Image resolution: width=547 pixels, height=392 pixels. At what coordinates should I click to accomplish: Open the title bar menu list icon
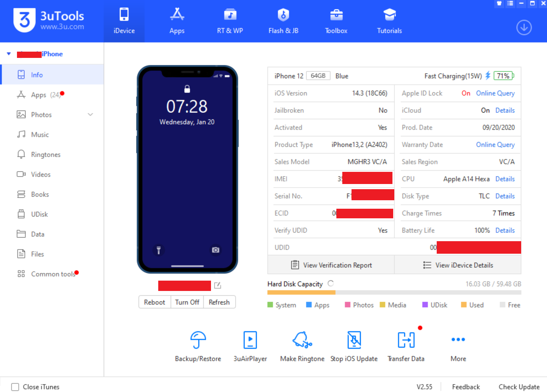510,3
